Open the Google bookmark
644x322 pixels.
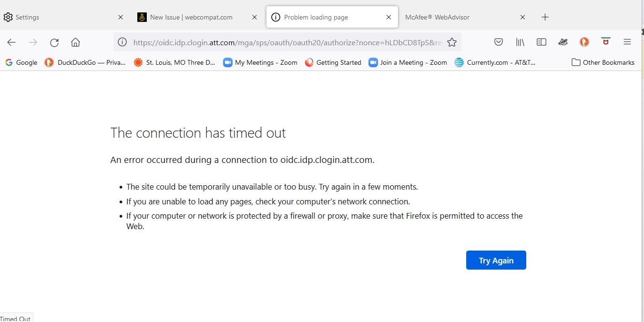pos(21,62)
